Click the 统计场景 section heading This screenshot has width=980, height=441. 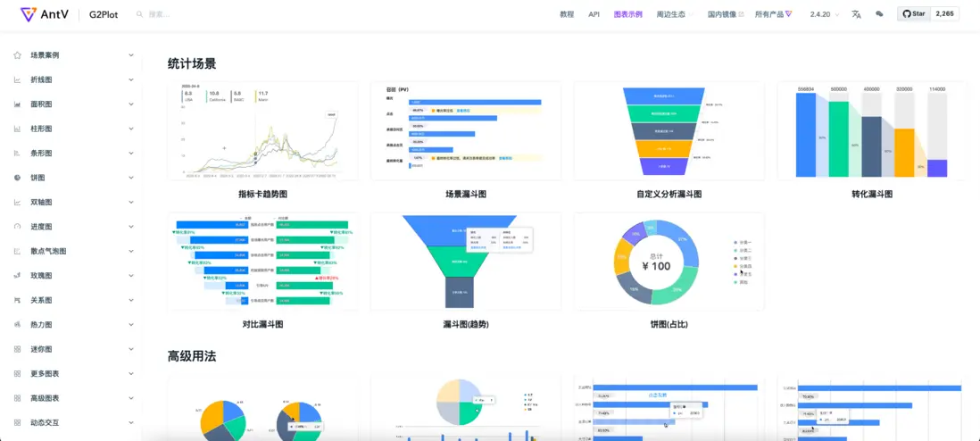pos(192,63)
